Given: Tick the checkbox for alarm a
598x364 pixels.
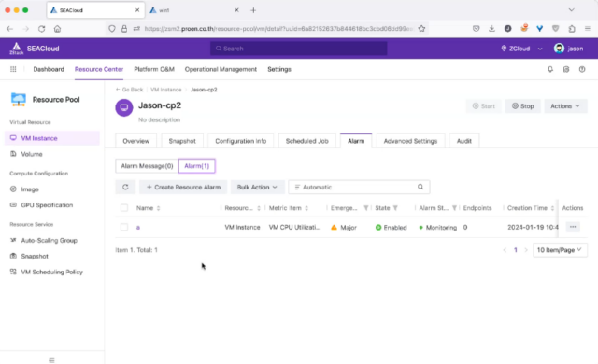Looking at the screenshot, I should 124,227.
